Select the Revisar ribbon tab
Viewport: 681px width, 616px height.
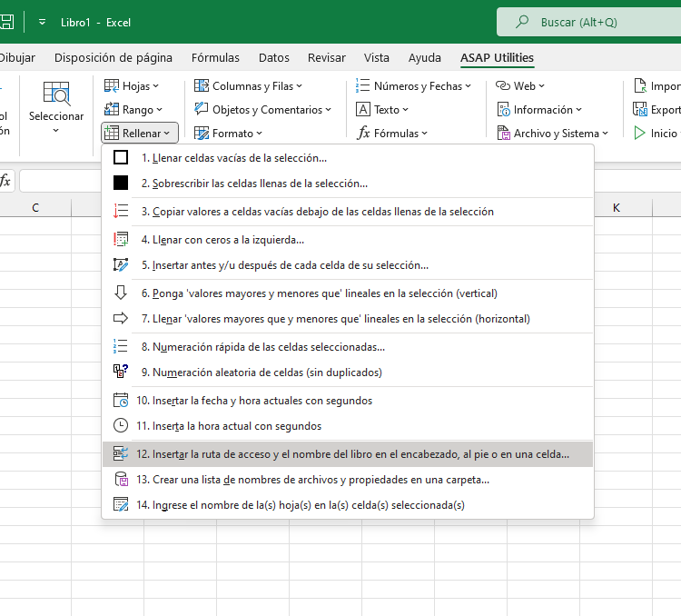click(x=327, y=57)
